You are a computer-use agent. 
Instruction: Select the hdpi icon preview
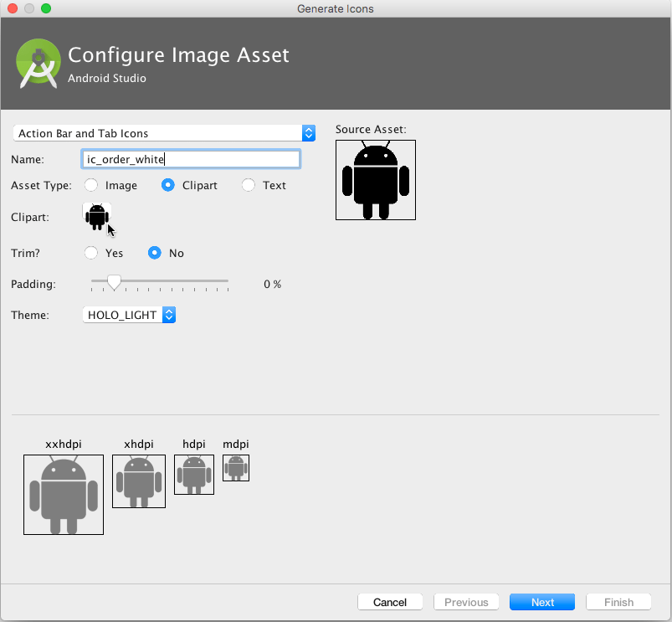tap(193, 474)
